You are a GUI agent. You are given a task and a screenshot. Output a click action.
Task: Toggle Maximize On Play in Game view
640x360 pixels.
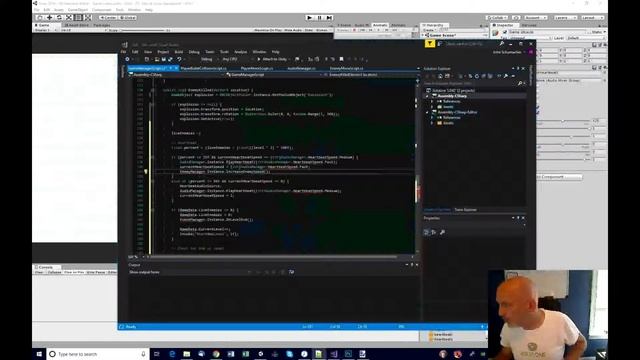pos(268,30)
